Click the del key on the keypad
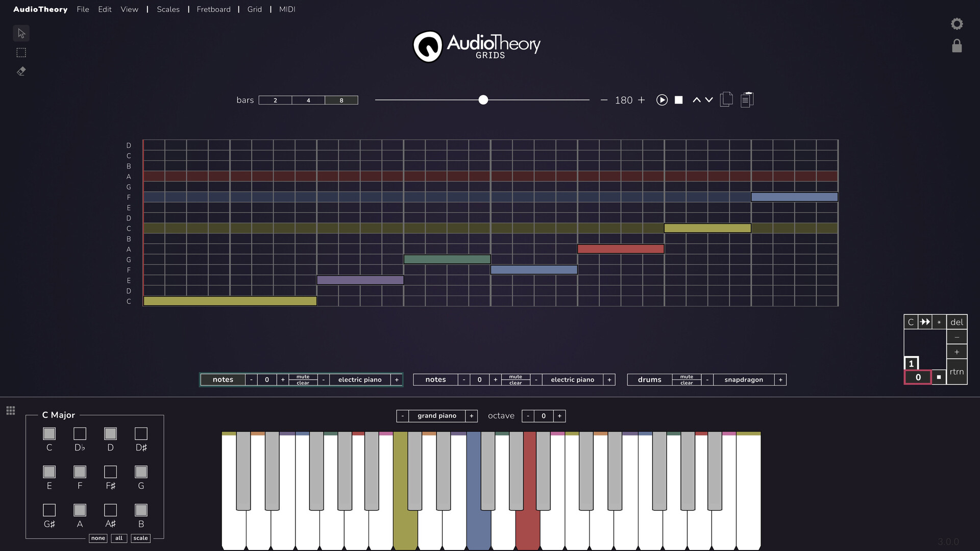This screenshot has height=551, width=980. point(957,322)
